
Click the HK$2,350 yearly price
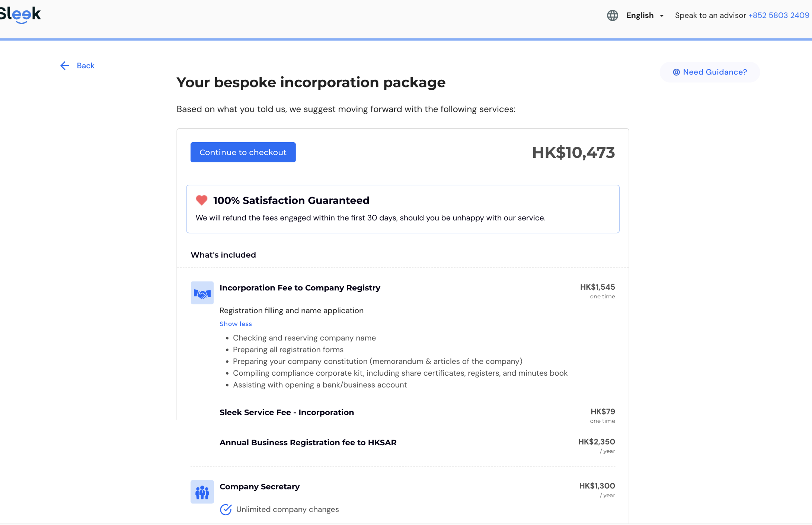[x=597, y=442]
